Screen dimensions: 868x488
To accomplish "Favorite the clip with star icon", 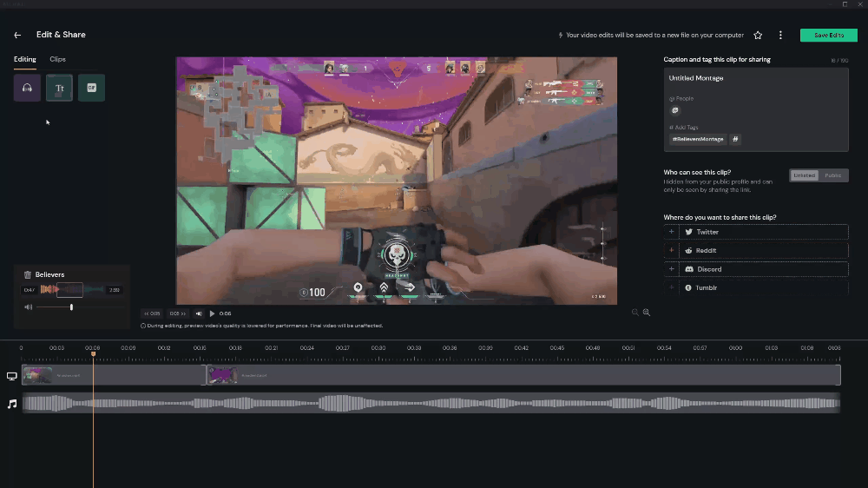I will tap(758, 36).
